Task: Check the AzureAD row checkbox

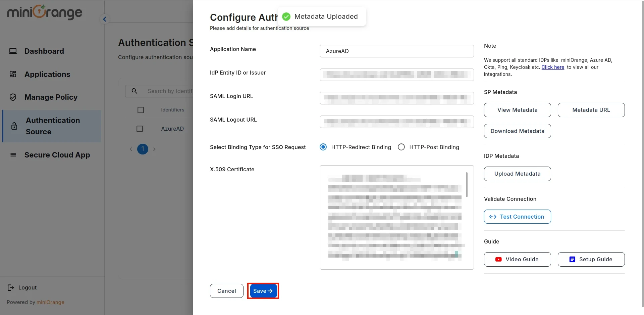Action: [x=140, y=129]
